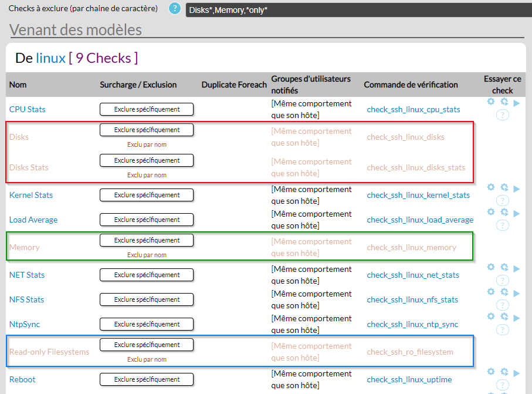Click the play arrow for the Load Average check

click(x=517, y=213)
